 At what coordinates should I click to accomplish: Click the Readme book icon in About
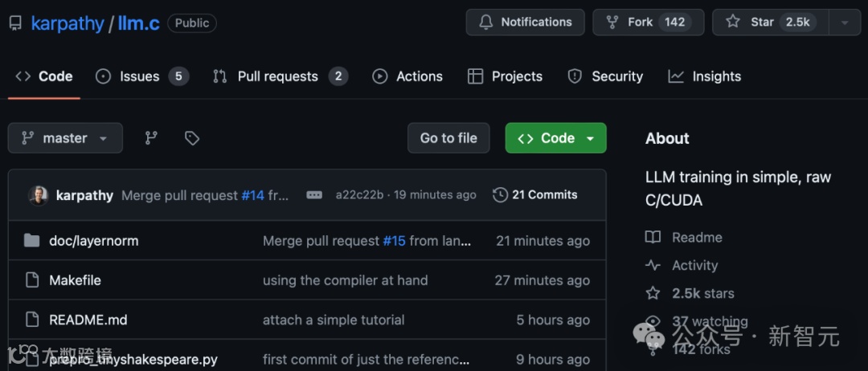pos(653,238)
